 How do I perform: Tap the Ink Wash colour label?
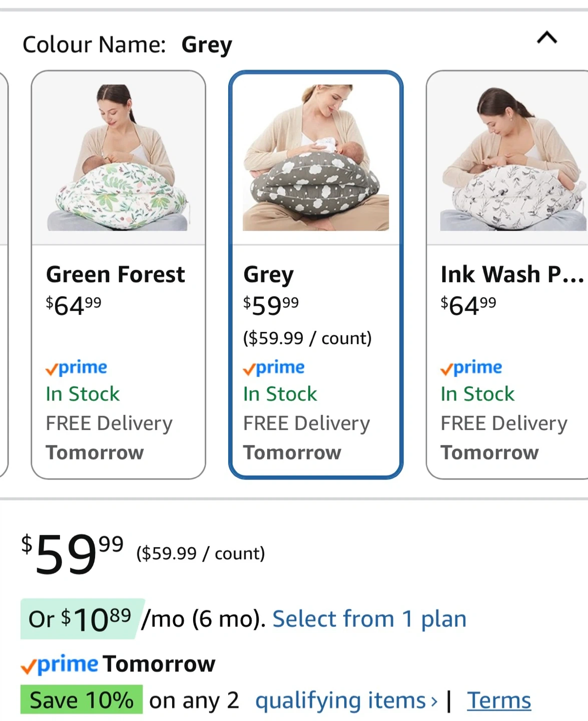511,274
